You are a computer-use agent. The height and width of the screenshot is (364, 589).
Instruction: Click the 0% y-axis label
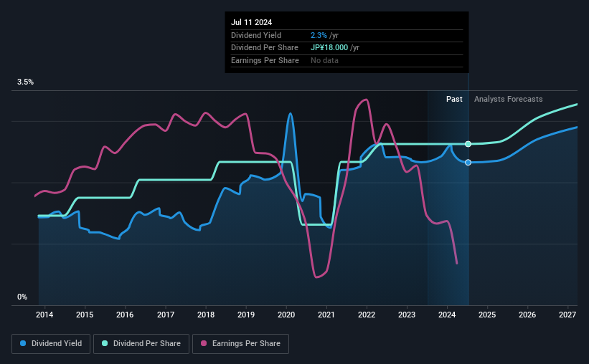coord(22,297)
